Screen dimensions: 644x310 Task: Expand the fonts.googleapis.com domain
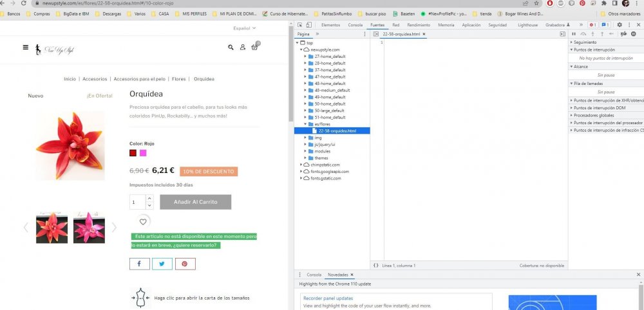tap(301, 172)
